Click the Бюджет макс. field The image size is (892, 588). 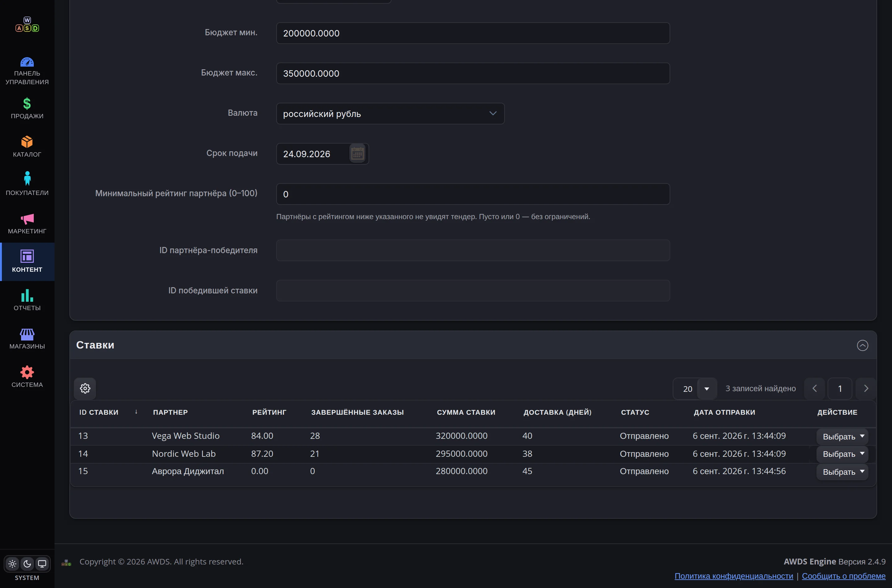pos(473,73)
